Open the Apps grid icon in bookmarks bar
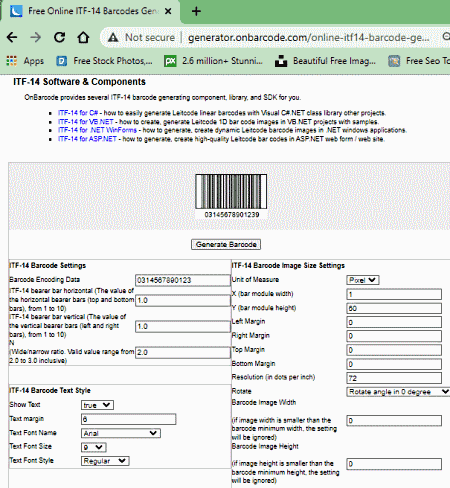Screen dimensions: 450x488 tap(12, 61)
